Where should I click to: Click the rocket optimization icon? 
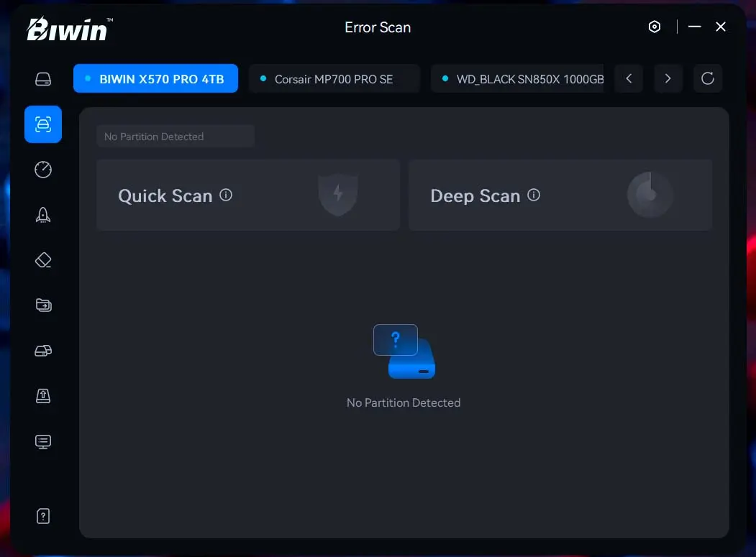tap(43, 215)
